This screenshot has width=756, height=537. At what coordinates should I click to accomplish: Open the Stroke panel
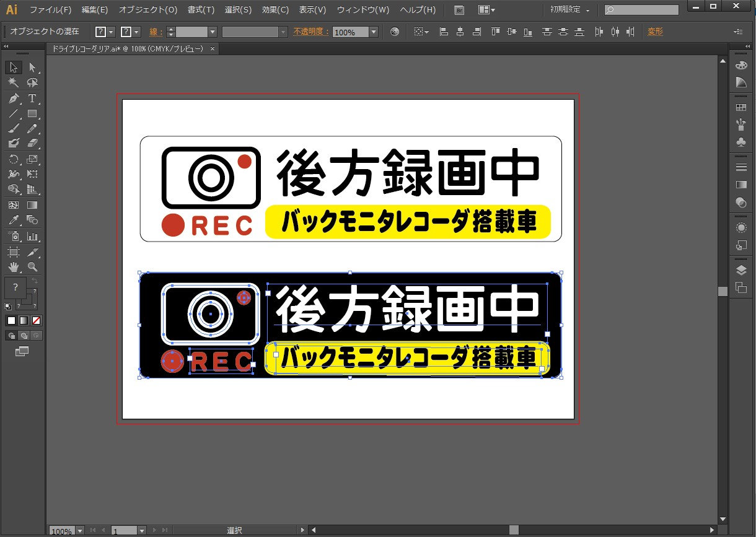741,167
